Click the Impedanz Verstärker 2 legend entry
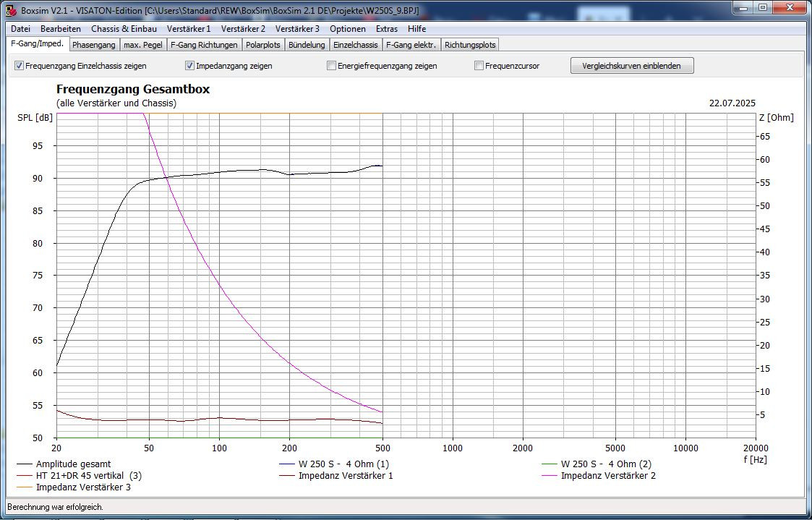 (x=599, y=475)
